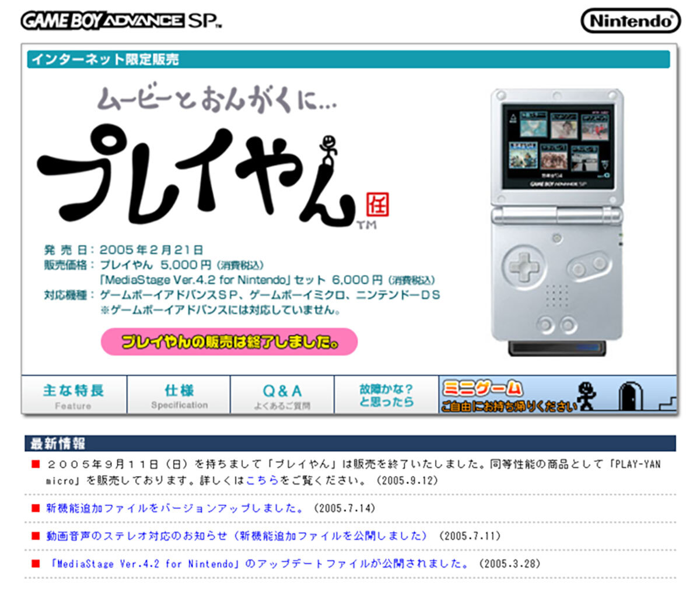700x598 pixels.
Task: Open 動画音声のステレオ対応のお知らせ link
Action: pos(237,536)
